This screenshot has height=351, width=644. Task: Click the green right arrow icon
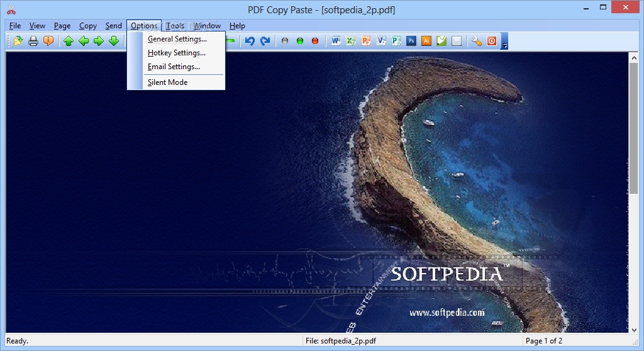tap(99, 41)
